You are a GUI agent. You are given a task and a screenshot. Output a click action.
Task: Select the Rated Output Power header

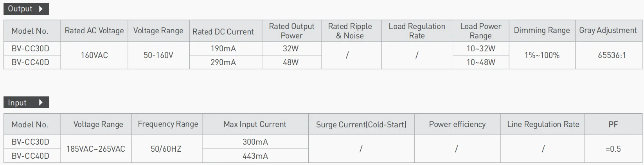click(291, 31)
